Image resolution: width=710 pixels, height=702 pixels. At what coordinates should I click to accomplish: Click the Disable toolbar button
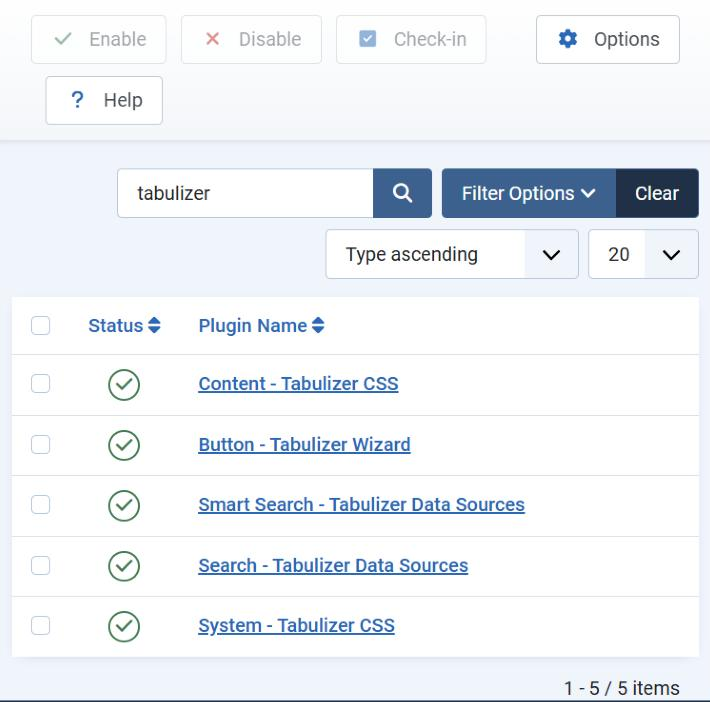251,39
